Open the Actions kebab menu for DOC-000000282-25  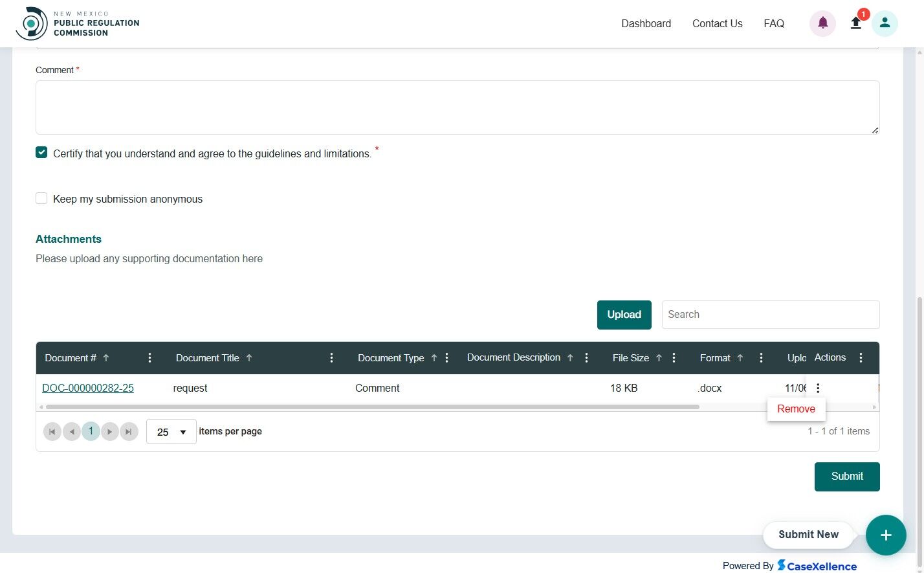pyautogui.click(x=818, y=388)
